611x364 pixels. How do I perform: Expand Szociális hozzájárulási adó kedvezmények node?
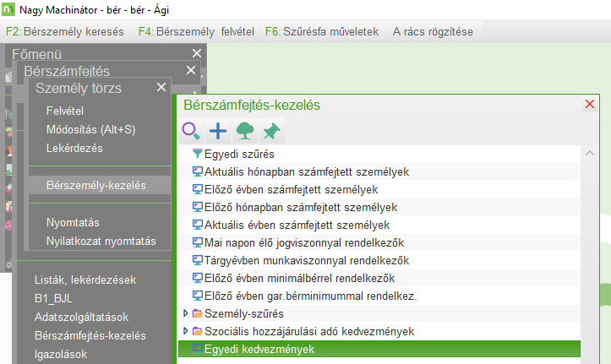click(187, 331)
